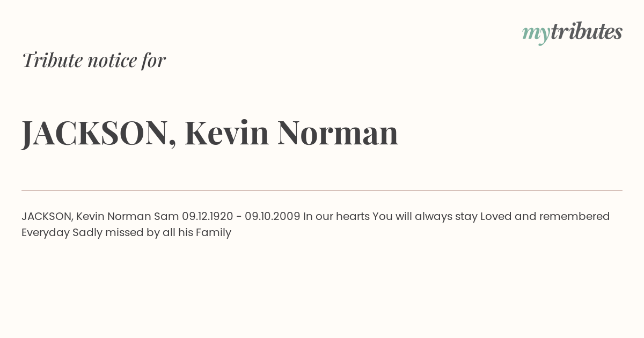Click the horizontal divider line
This screenshot has width=644, height=338.
(322, 190)
